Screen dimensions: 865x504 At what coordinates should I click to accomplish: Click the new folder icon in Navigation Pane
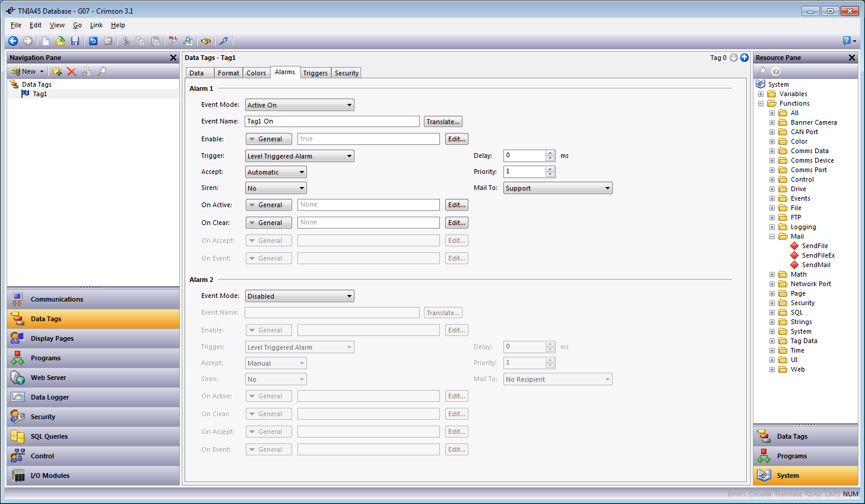[x=57, y=71]
